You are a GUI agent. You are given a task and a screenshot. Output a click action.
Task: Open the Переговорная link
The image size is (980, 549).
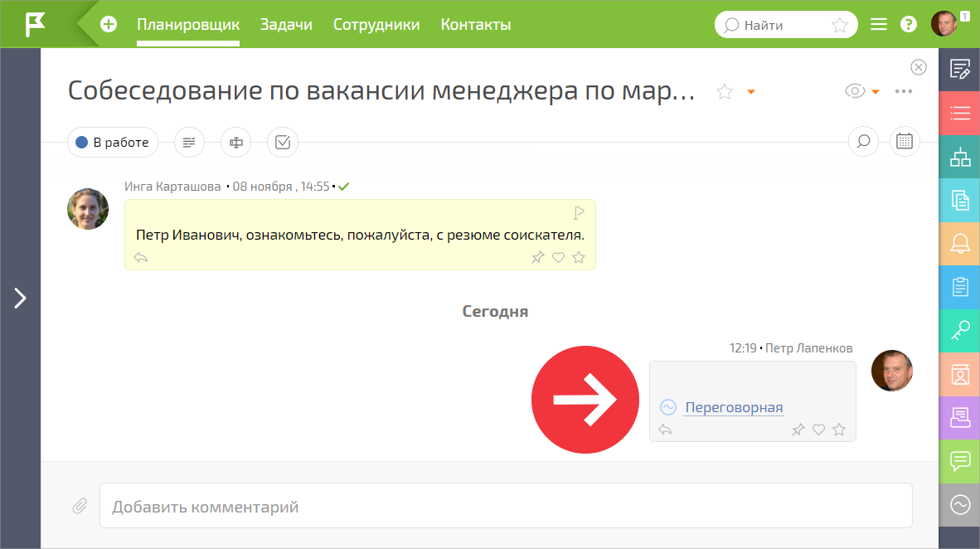[734, 408]
